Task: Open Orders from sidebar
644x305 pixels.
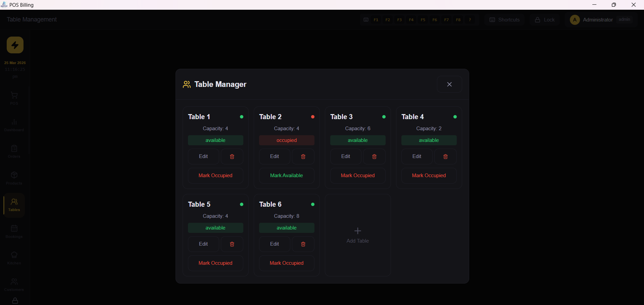Action: coord(14,152)
